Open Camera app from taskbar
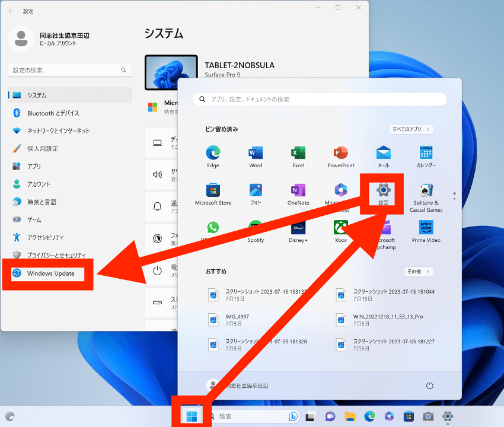504x427 pixels. point(428,416)
